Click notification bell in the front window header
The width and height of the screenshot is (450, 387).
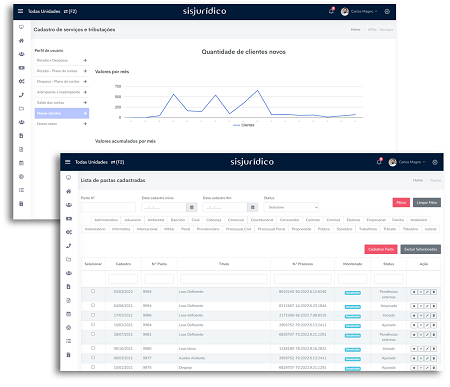point(379,162)
